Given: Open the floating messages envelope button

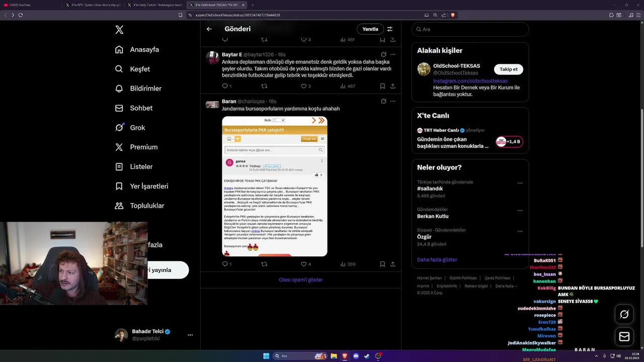Looking at the screenshot, I should (x=624, y=336).
